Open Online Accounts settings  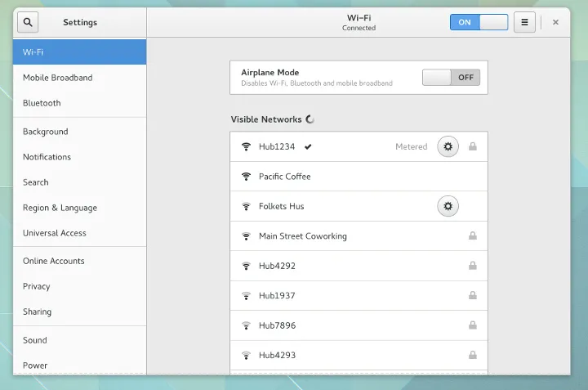point(53,261)
